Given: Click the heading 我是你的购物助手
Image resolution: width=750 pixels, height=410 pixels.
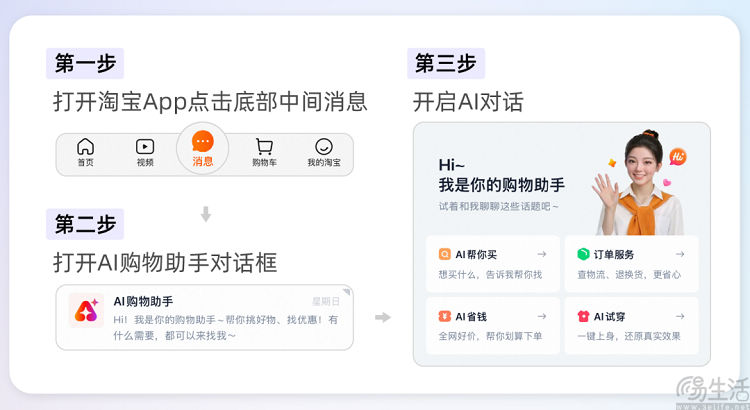Looking at the screenshot, I should (502, 185).
